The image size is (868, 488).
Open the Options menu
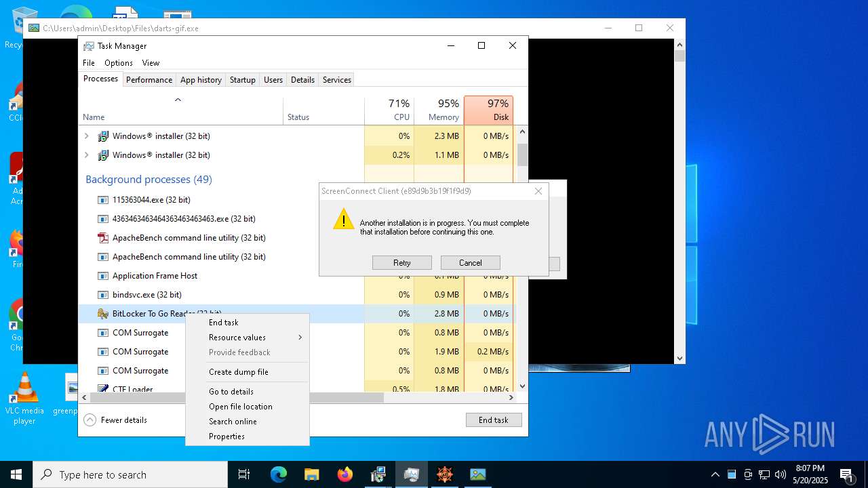coord(119,63)
